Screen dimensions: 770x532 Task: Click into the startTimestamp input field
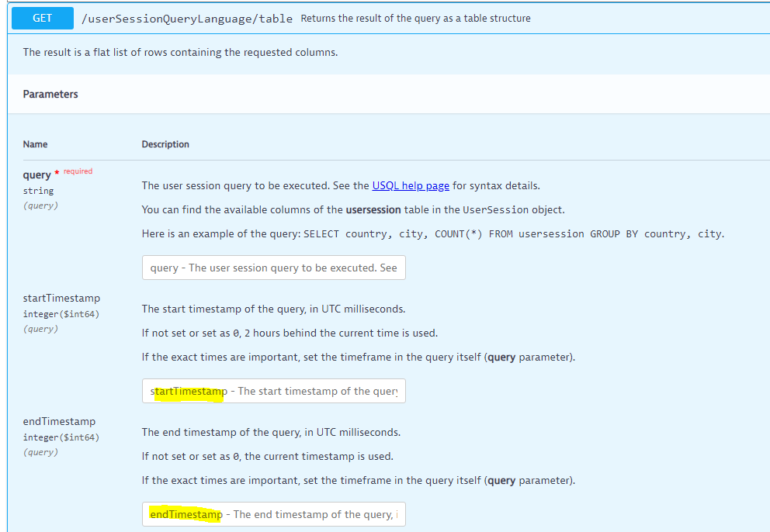(273, 391)
